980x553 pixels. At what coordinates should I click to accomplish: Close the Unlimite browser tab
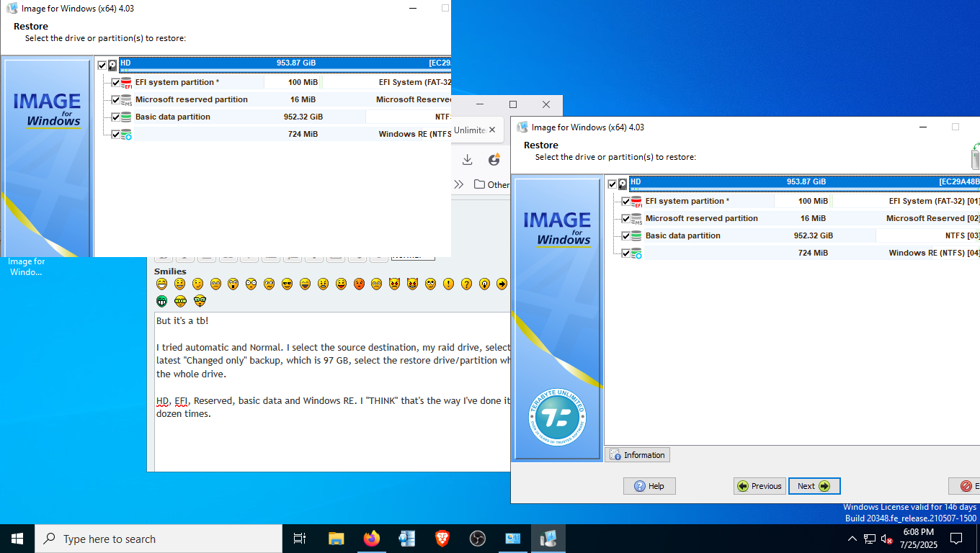point(492,130)
